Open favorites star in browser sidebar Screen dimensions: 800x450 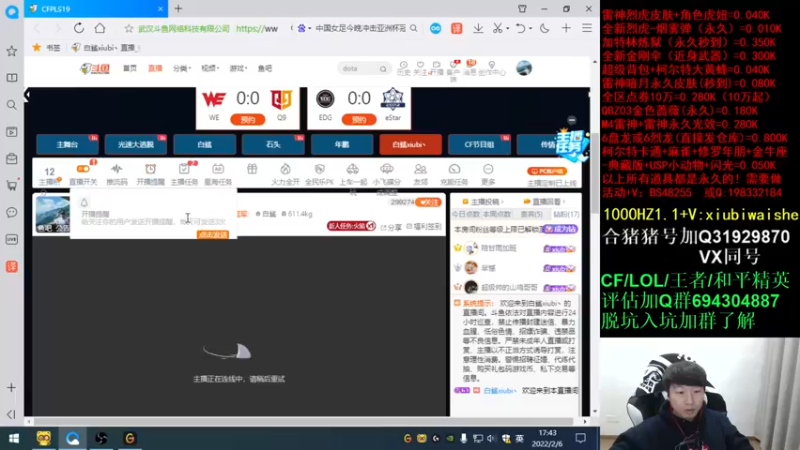coord(11,51)
